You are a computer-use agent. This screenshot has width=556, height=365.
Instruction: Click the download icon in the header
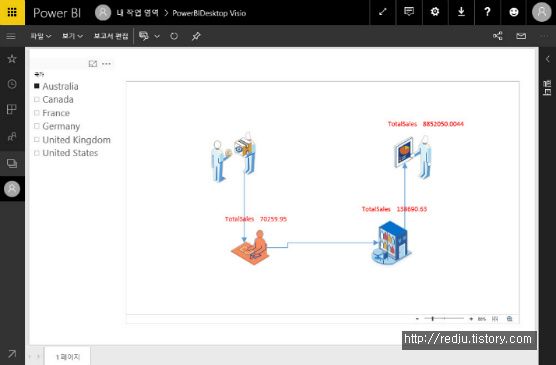coord(461,12)
